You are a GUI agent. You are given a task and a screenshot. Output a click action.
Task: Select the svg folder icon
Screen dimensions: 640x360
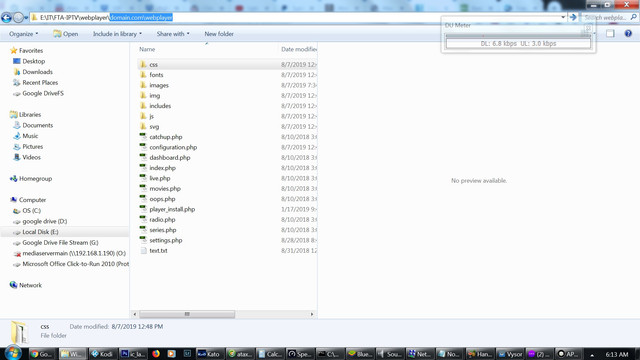(x=143, y=127)
